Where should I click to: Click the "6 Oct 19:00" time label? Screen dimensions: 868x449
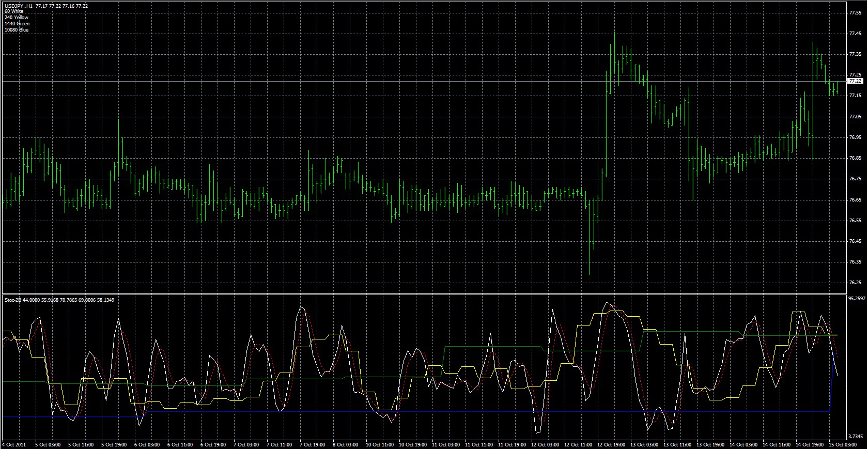coord(213,444)
